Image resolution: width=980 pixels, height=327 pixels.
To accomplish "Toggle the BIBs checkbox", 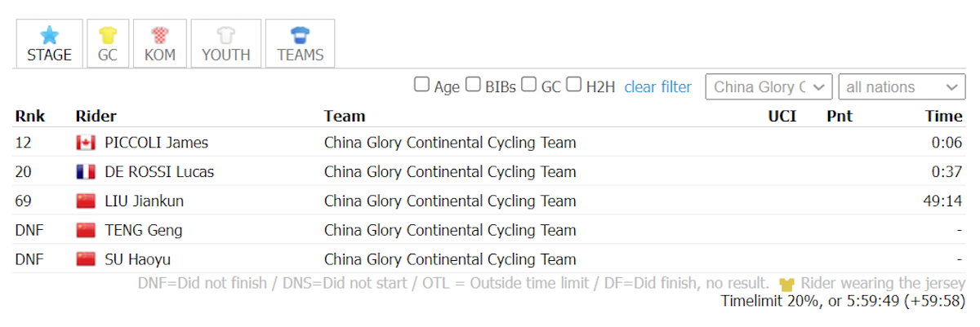I will tap(473, 84).
